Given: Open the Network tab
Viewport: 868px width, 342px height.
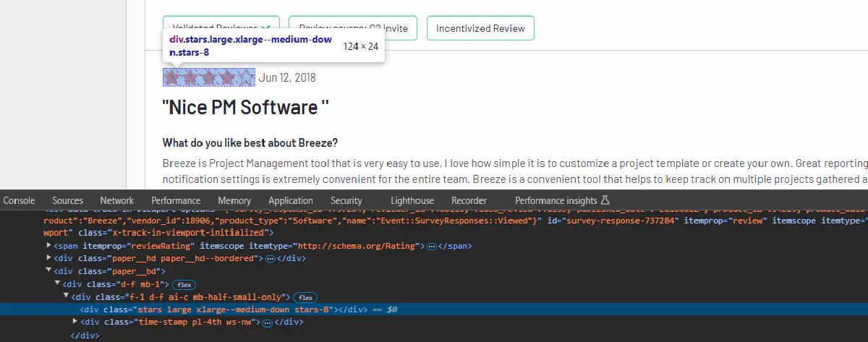Looking at the screenshot, I should coord(116,200).
